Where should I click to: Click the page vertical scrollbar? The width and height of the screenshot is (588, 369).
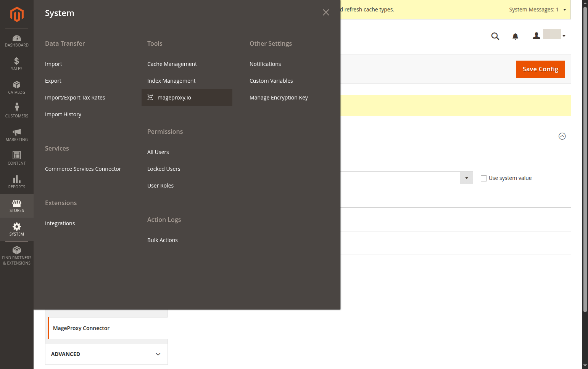click(585, 159)
